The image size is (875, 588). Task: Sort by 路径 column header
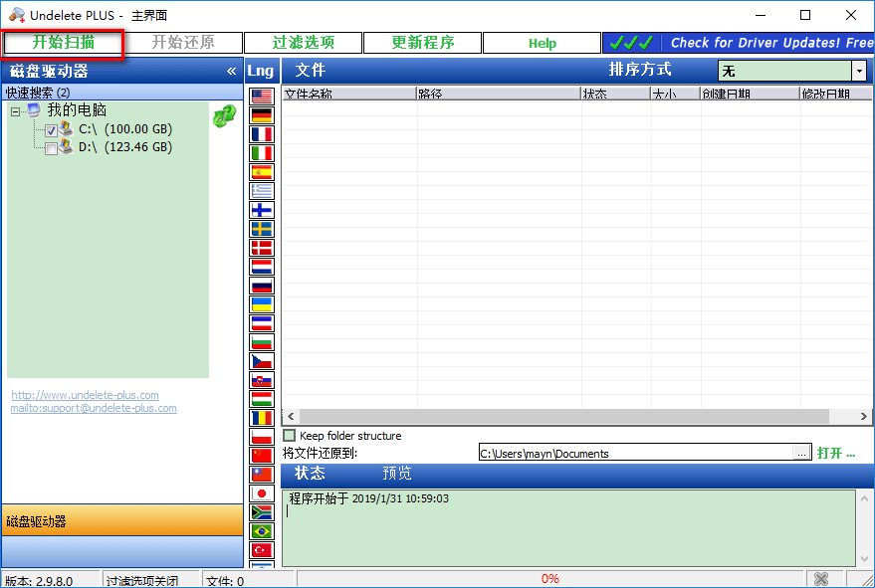pyautogui.click(x=499, y=94)
